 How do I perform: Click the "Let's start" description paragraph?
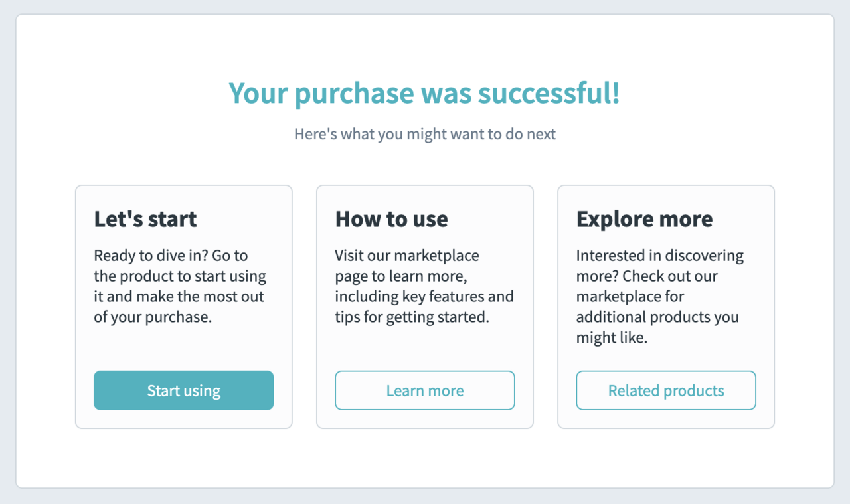coord(179,286)
